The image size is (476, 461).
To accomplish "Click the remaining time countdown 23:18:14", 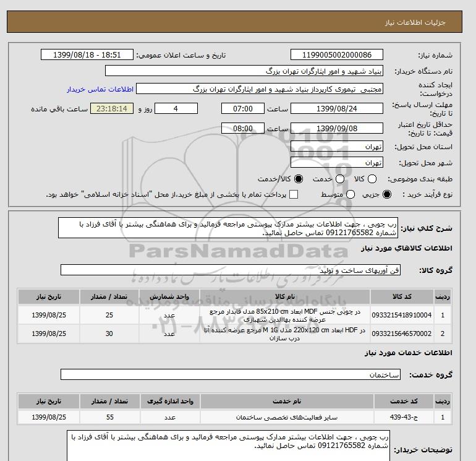I will [x=112, y=108].
